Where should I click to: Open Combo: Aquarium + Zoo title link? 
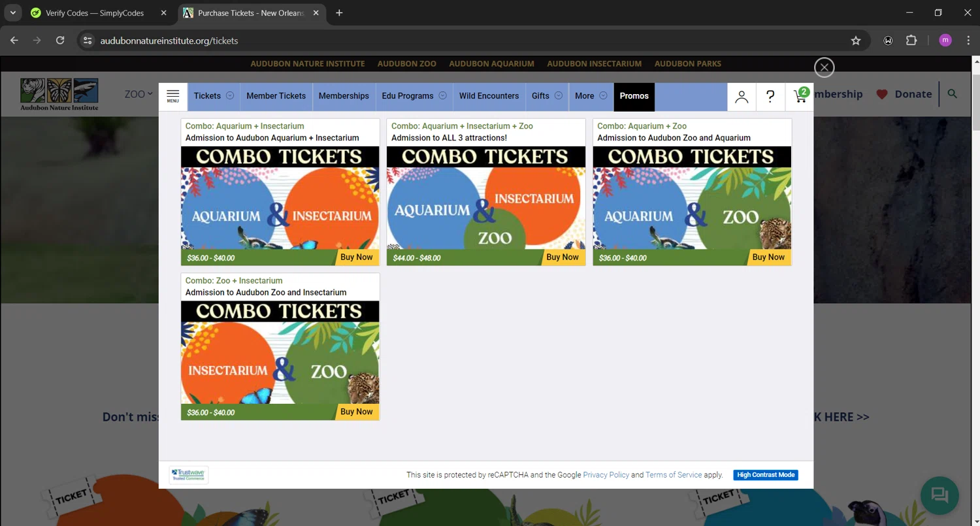(642, 126)
